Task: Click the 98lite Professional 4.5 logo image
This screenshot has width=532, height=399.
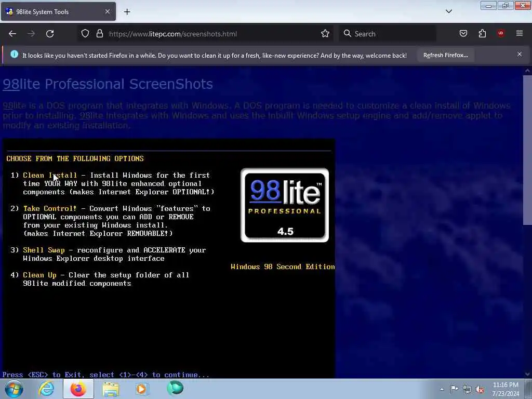Action: 284,205
